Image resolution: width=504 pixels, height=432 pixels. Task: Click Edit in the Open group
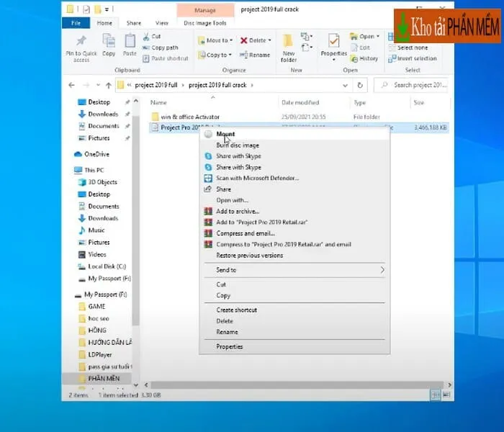360,48
